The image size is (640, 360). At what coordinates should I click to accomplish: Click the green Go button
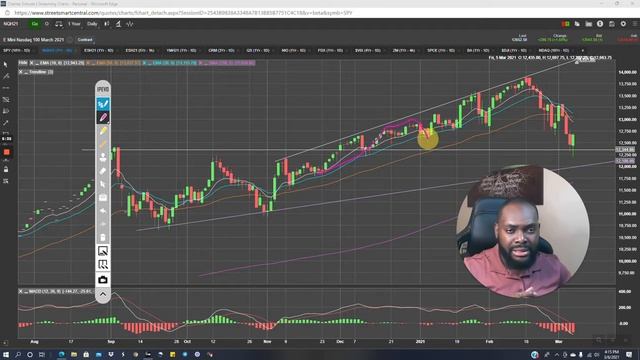[35, 24]
